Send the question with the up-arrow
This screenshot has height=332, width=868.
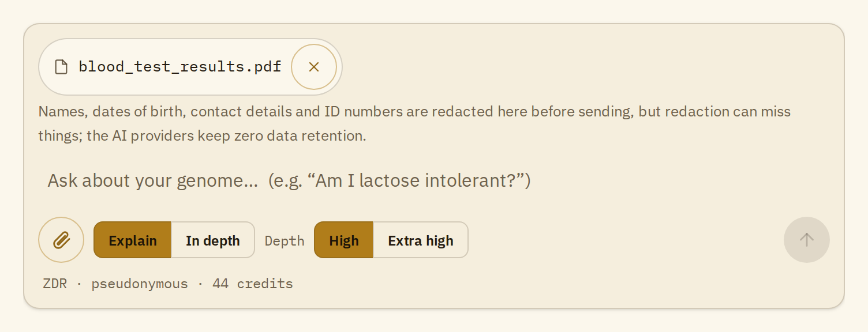(807, 240)
